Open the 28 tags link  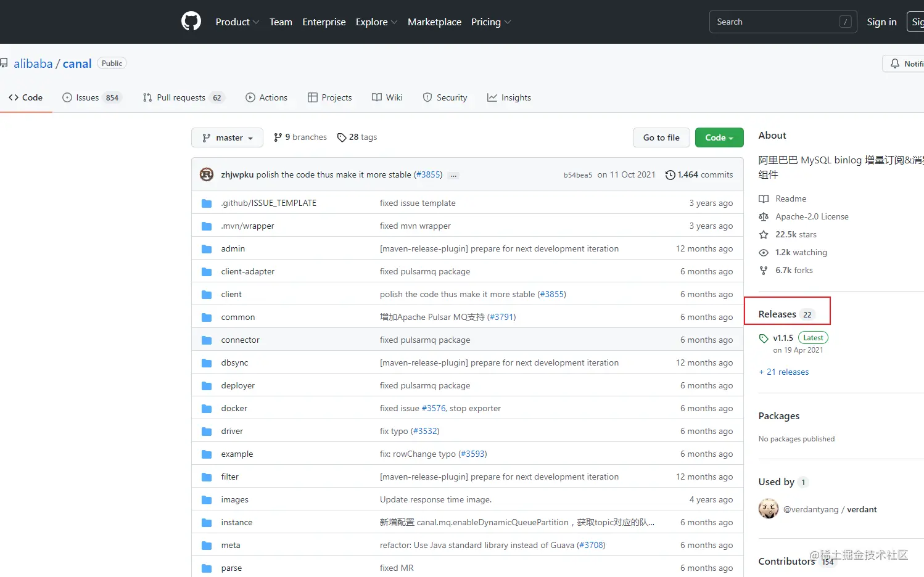click(x=357, y=137)
